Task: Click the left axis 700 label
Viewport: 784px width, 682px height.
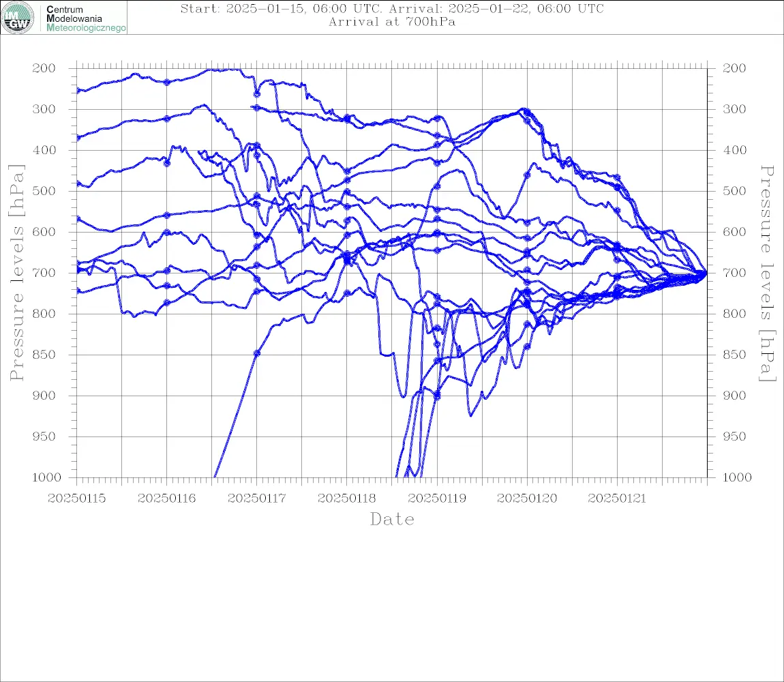Action: tap(44, 273)
